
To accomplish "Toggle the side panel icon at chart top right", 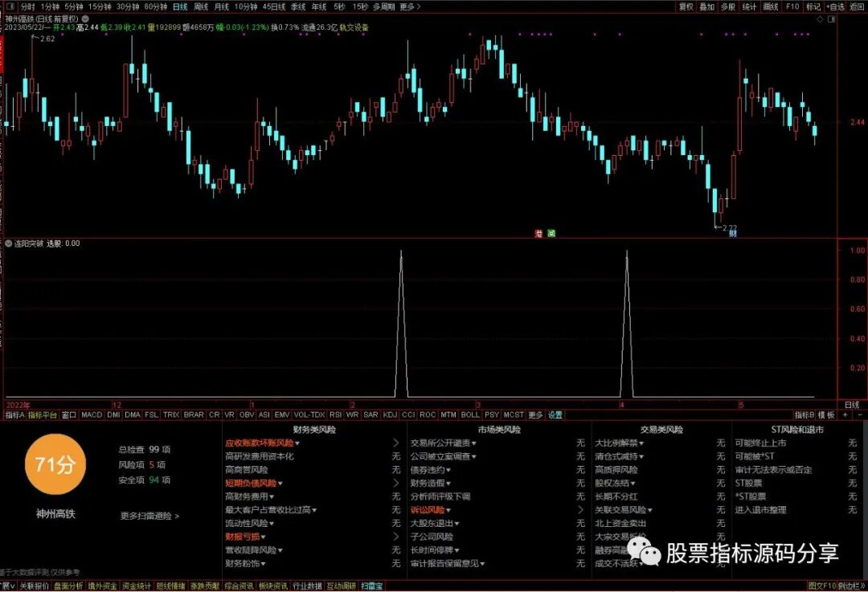I will [x=831, y=18].
